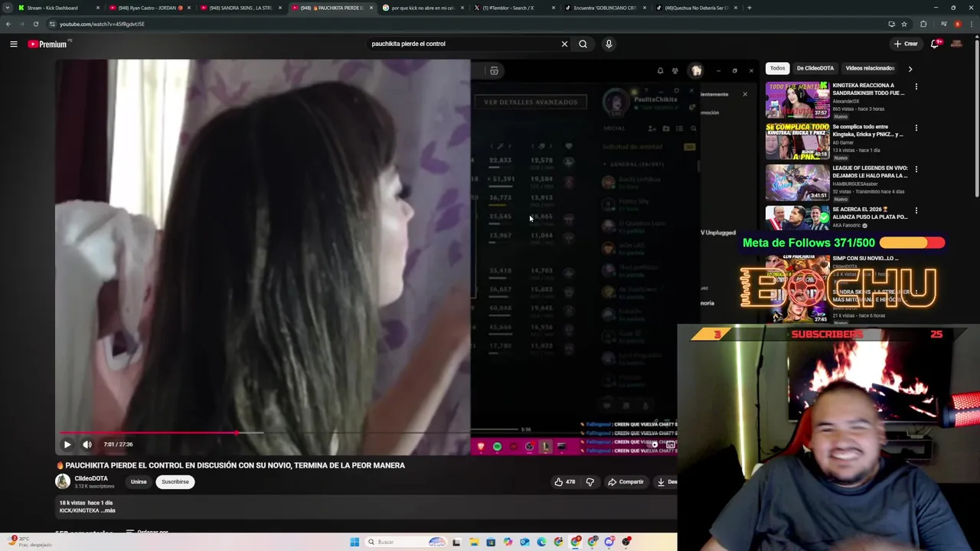Open the tab search dropdown arrow
Image resolution: width=980 pixels, height=551 pixels.
coord(8,8)
